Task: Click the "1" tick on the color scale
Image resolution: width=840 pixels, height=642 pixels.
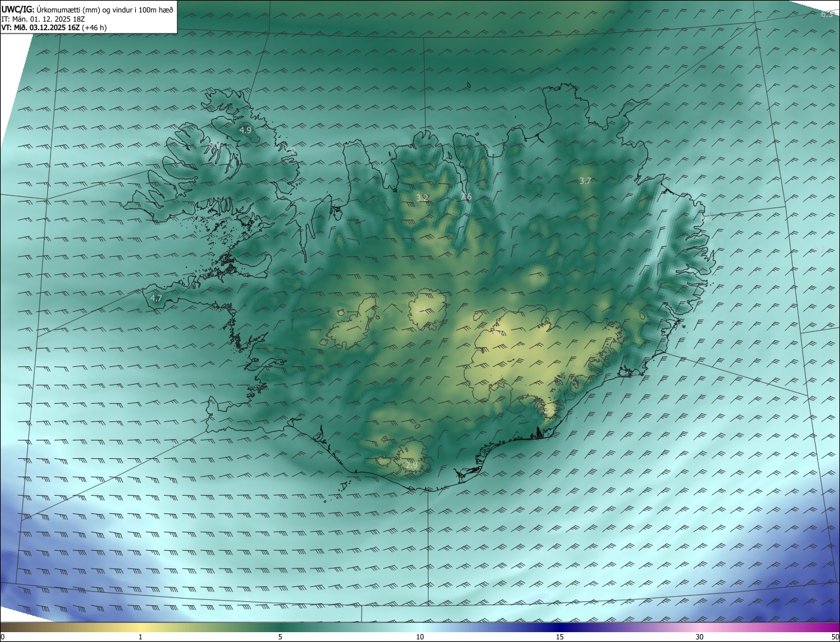Action: coord(140,637)
